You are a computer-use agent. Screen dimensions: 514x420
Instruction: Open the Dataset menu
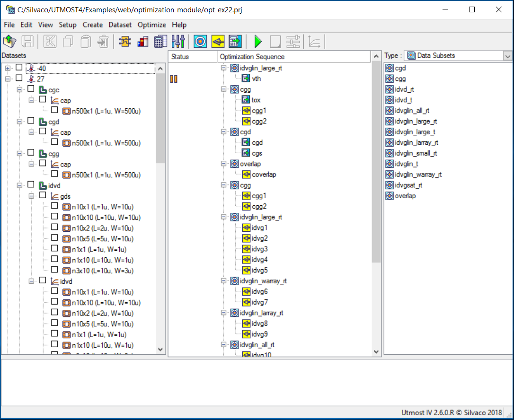coord(120,25)
